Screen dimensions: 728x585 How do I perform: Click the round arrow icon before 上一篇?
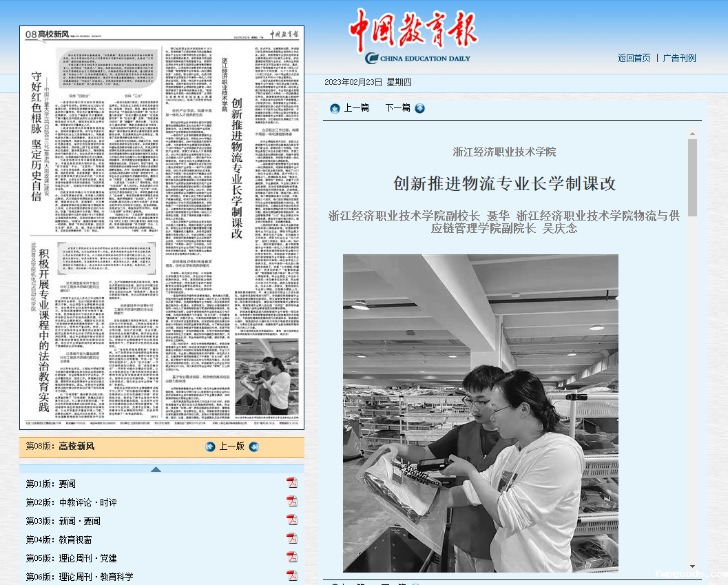335,108
